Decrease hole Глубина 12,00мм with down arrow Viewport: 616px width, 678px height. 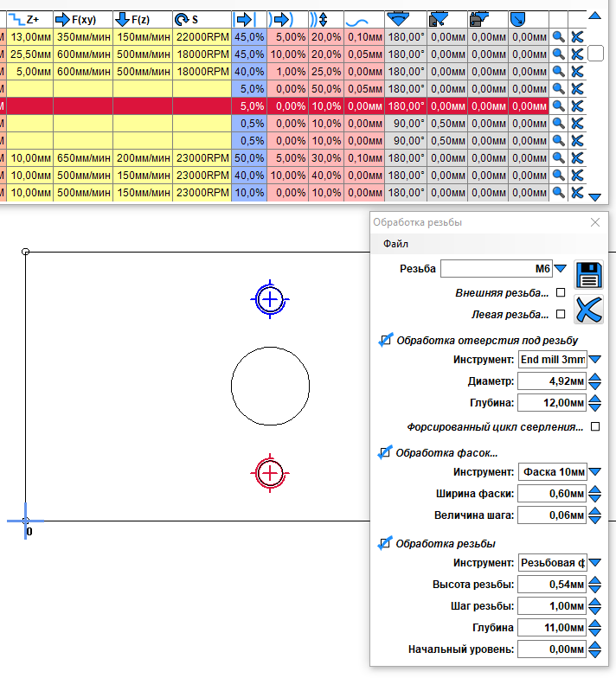point(595,407)
